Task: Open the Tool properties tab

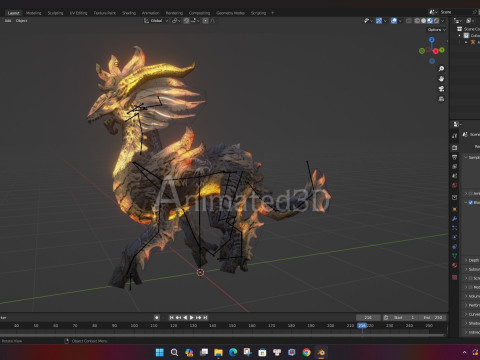Action: point(455,136)
